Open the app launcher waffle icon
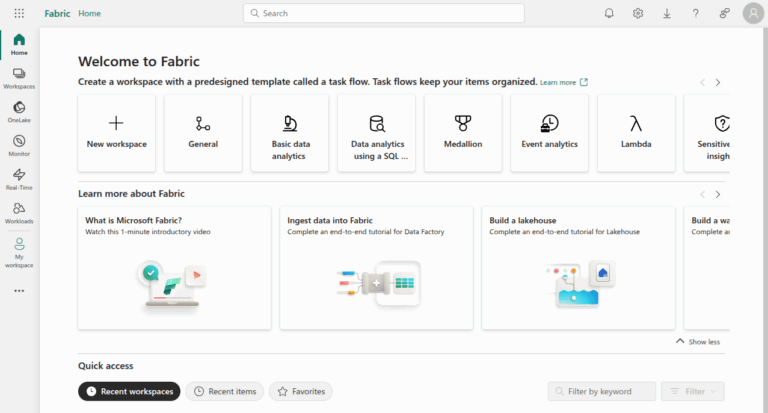The height and width of the screenshot is (413, 768). [x=19, y=13]
